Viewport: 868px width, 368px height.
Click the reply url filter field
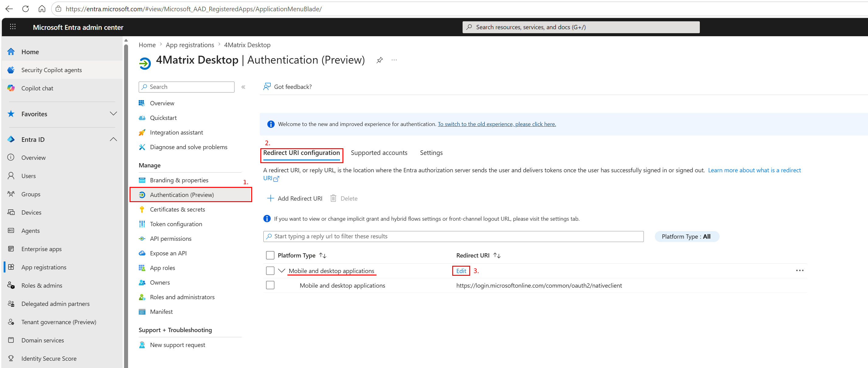coord(453,237)
